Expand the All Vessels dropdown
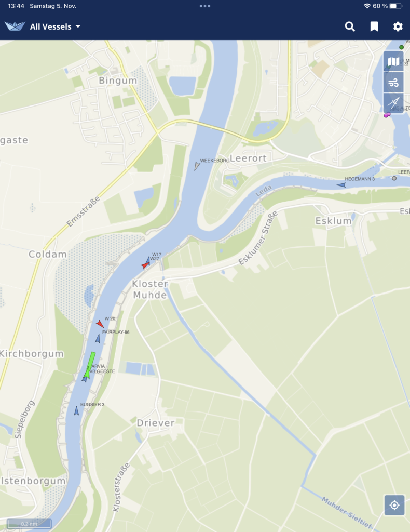The height and width of the screenshot is (532, 410). click(x=55, y=26)
